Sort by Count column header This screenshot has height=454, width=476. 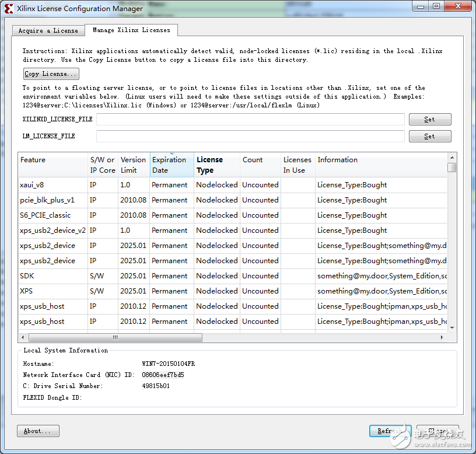tap(261, 165)
